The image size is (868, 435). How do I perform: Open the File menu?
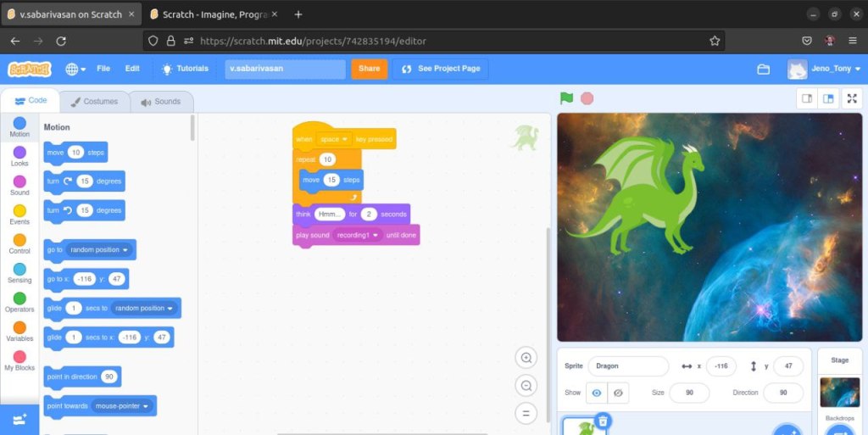(x=103, y=69)
